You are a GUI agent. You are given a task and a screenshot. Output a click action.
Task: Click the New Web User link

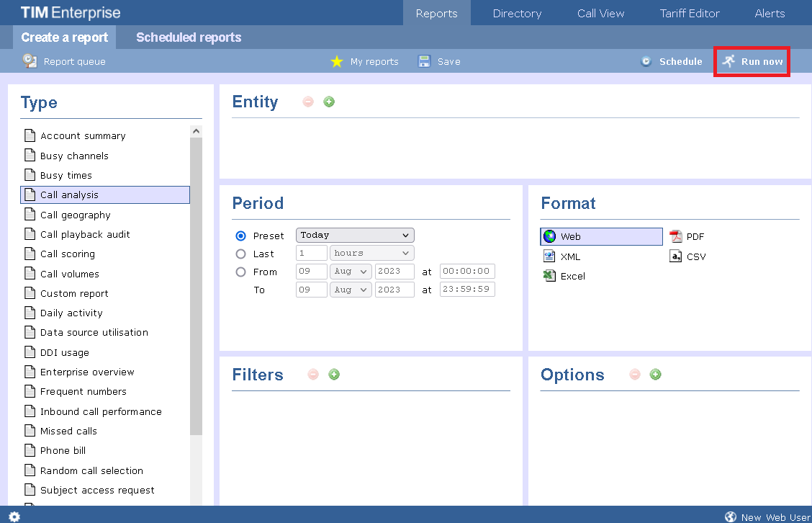tap(775, 516)
